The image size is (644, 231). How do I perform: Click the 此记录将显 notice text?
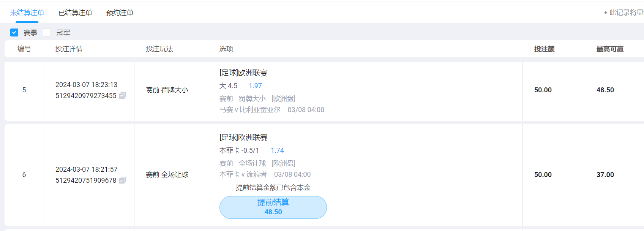coord(626,13)
